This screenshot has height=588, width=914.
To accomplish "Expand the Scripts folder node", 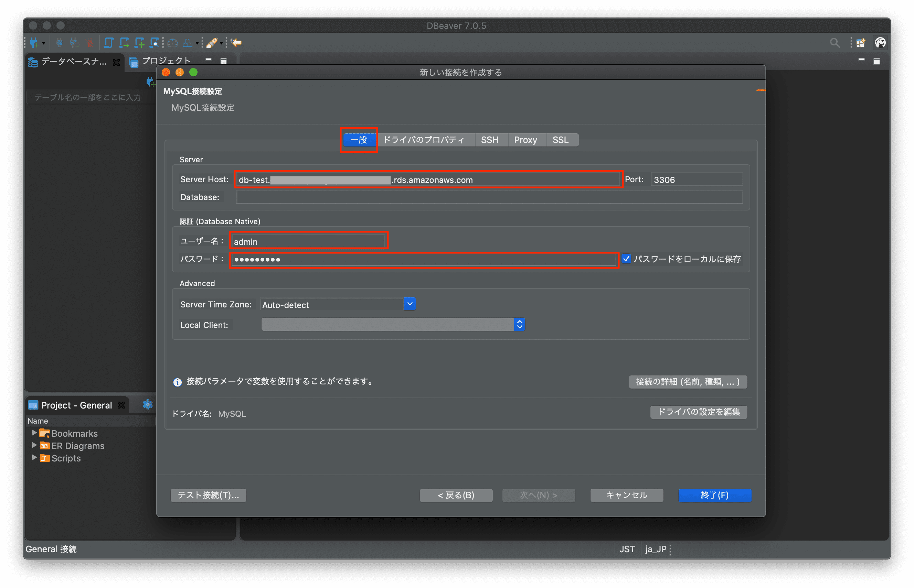I will point(34,457).
